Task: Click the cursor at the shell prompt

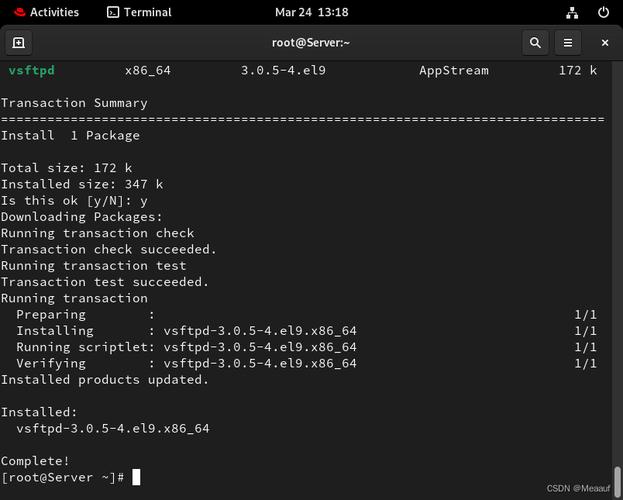Action: pyautogui.click(x=136, y=478)
